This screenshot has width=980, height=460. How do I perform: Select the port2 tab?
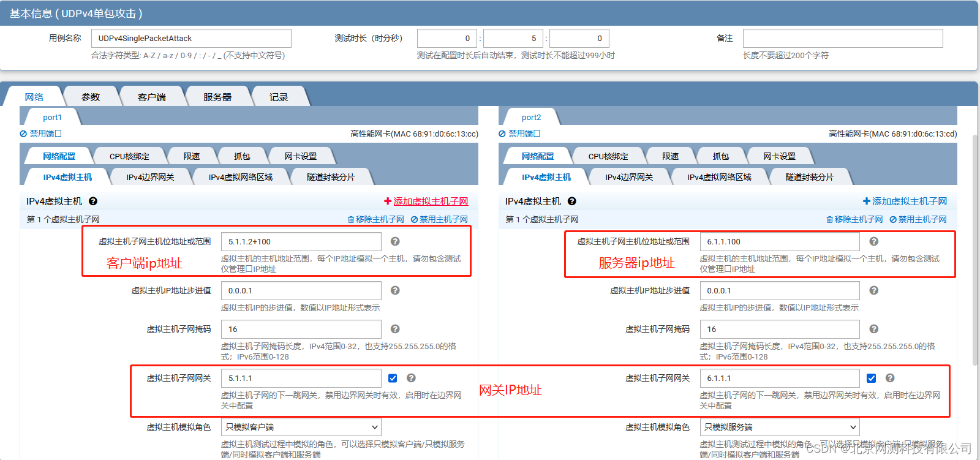pos(531,117)
